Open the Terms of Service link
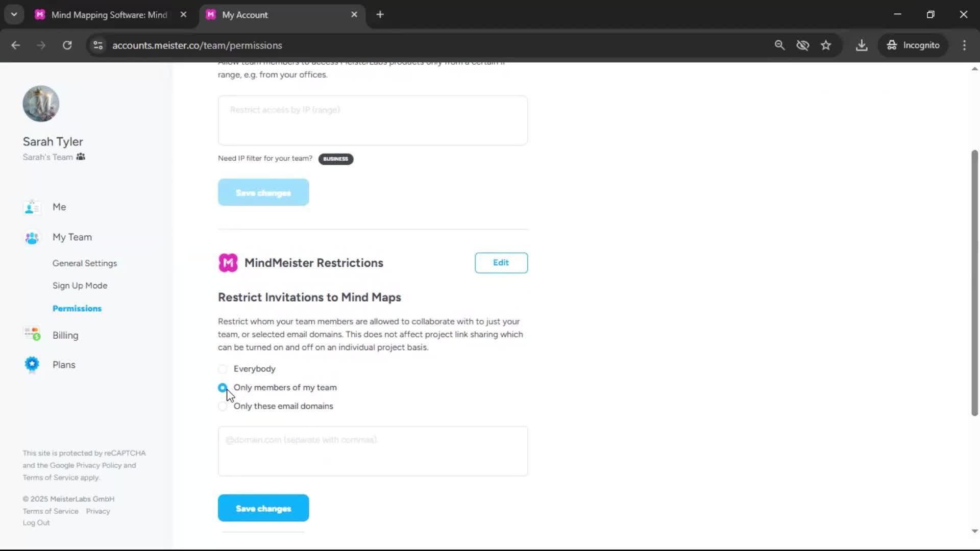 pos(51,511)
